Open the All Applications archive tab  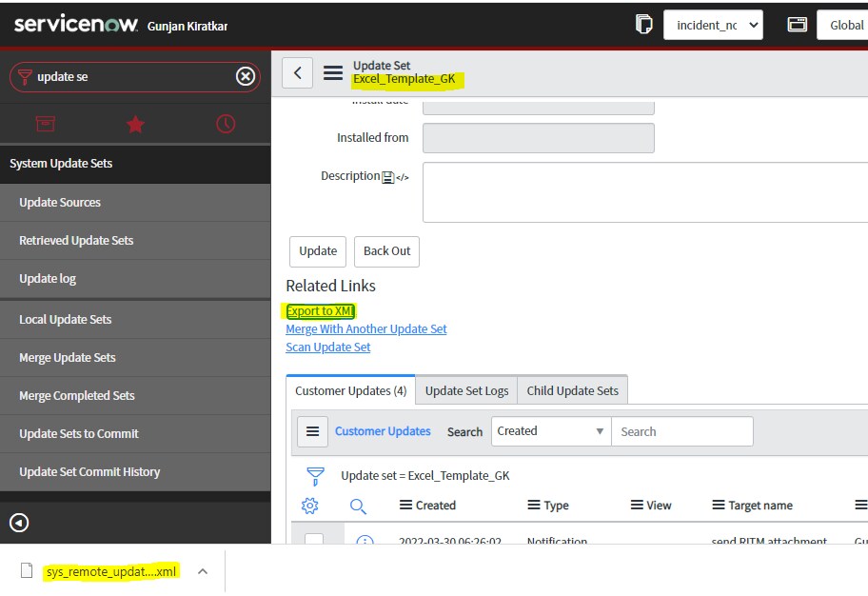45,124
